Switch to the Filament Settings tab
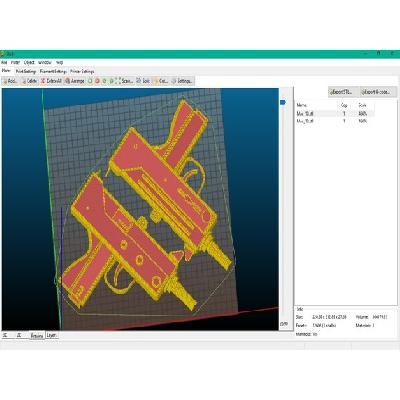This screenshot has width=400, height=400. click(x=53, y=71)
